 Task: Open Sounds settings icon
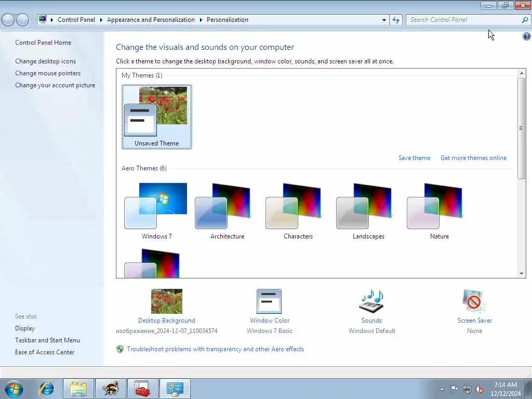[371, 301]
